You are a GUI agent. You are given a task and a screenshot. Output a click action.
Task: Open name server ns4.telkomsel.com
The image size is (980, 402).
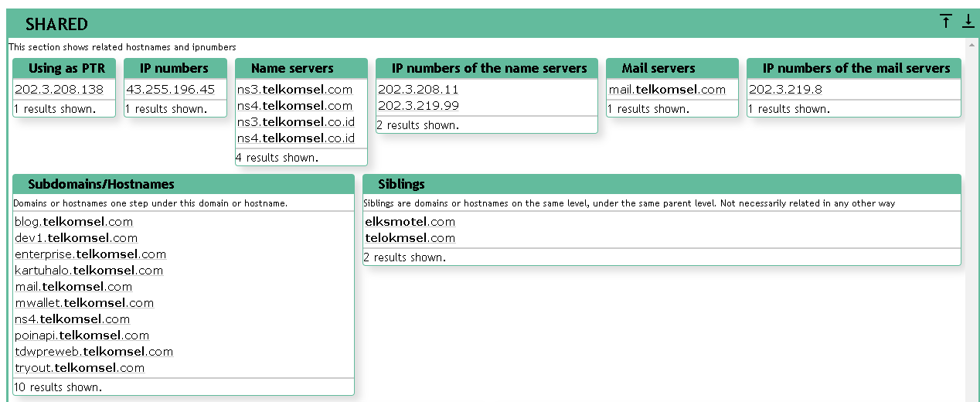294,106
